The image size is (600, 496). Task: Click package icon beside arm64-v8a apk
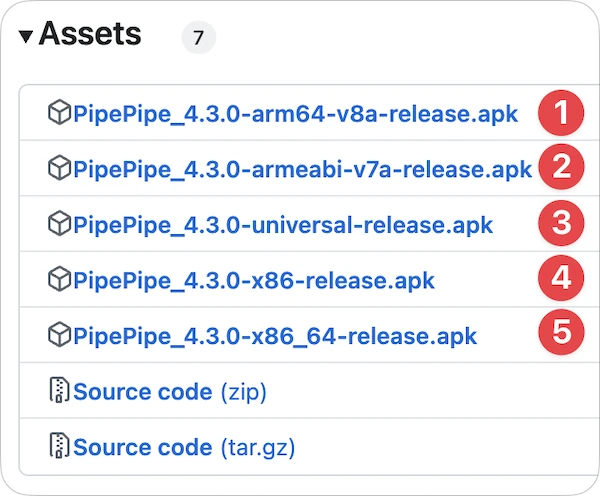coord(59,112)
